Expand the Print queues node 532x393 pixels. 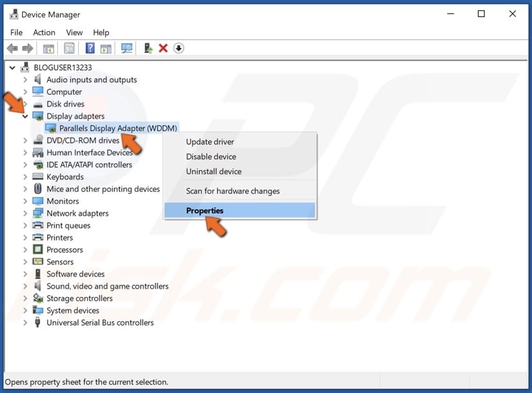(25, 226)
